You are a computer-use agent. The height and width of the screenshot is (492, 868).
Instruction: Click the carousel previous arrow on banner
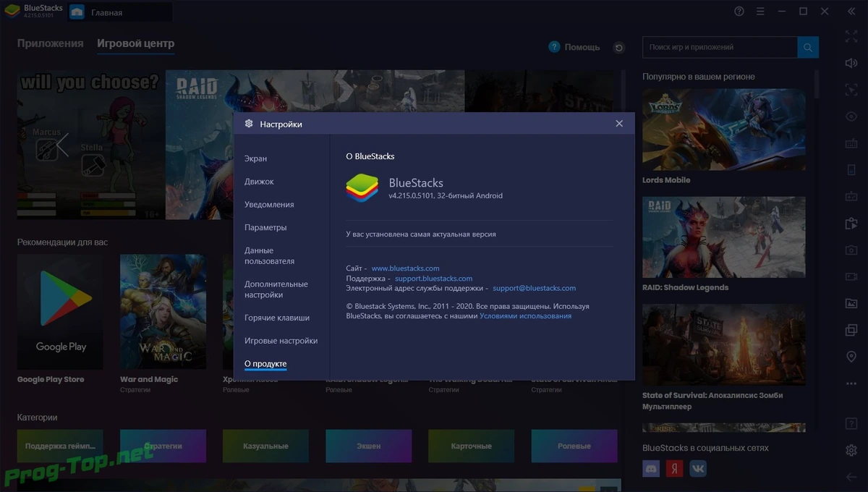tap(62, 145)
